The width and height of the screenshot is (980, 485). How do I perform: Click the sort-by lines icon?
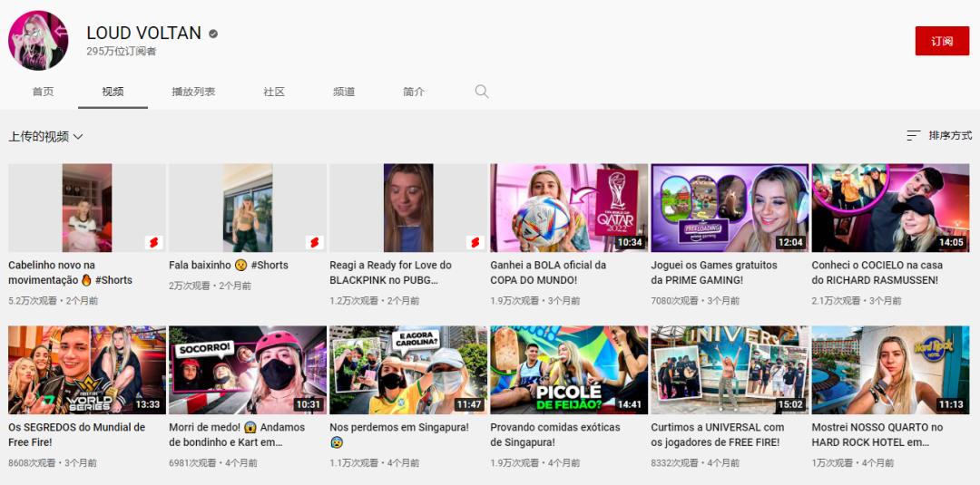[913, 136]
